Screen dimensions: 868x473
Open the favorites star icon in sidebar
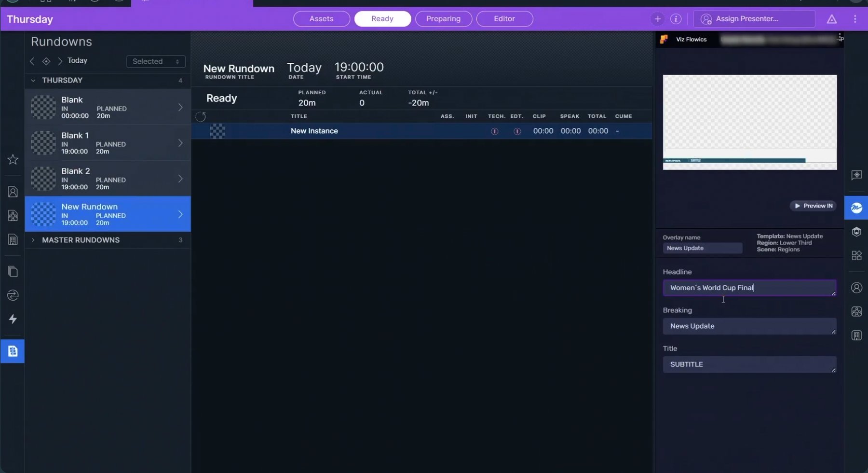(x=13, y=159)
